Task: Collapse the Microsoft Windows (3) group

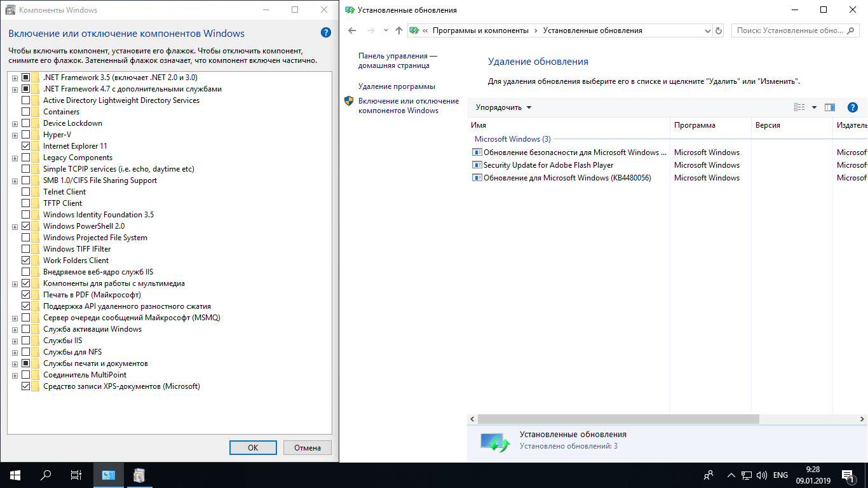Action: 513,139
